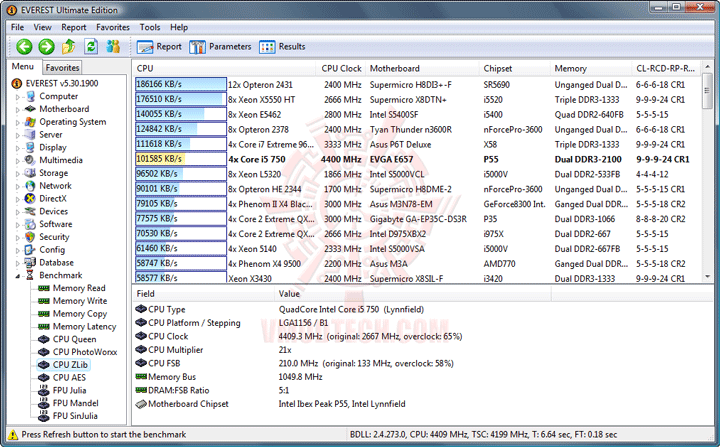Sort by the CPU Clock column header
This screenshot has height=447, width=720.
tap(341, 68)
